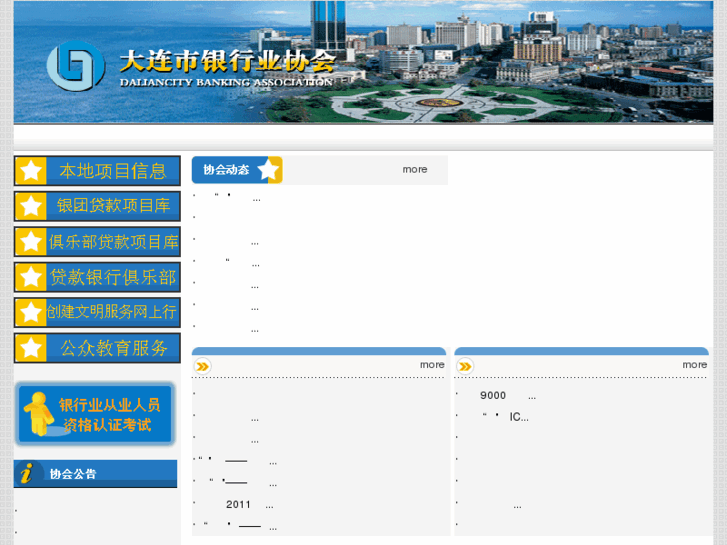Open more link in 协会动态 section
Screen dimensions: 727x545
tap(415, 170)
